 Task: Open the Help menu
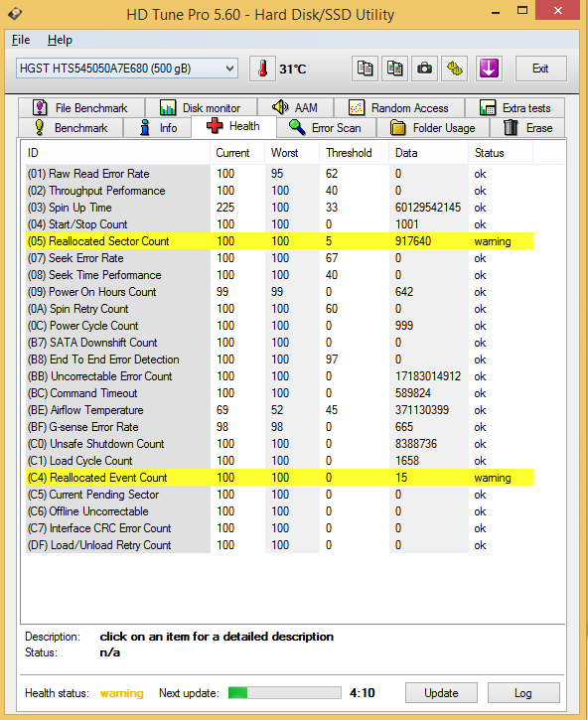(60, 40)
